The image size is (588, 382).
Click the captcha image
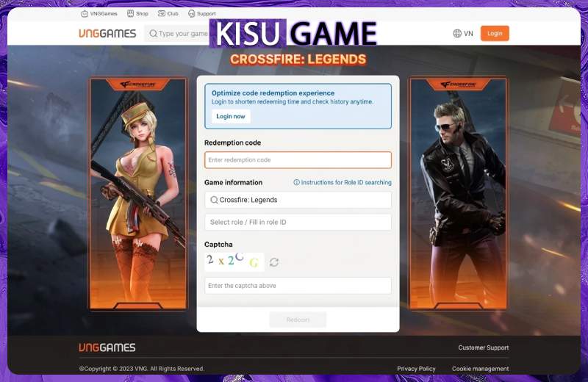(234, 262)
